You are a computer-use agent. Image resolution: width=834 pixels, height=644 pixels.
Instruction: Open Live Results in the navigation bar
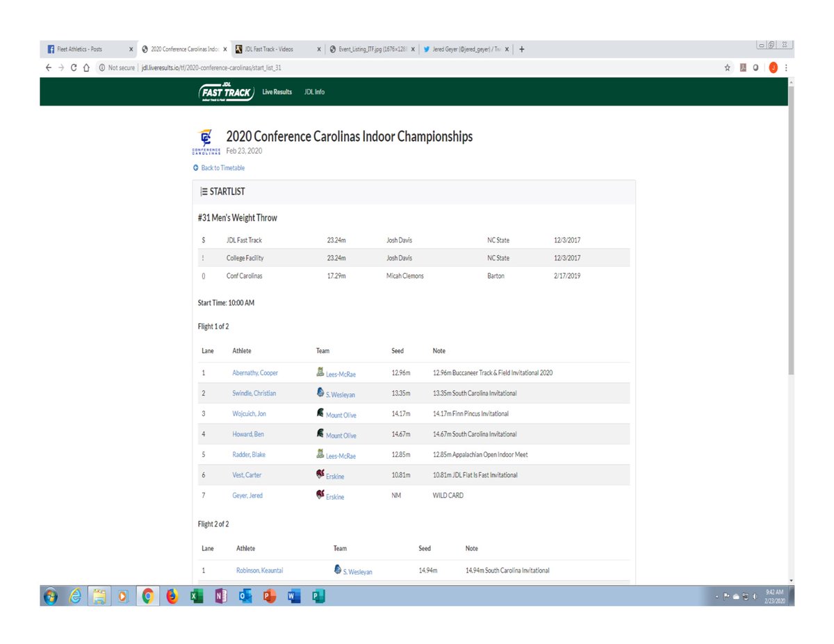[x=277, y=92]
